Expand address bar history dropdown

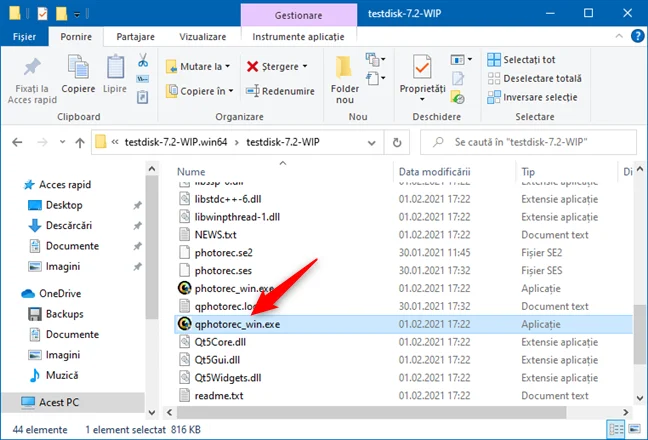(x=372, y=143)
